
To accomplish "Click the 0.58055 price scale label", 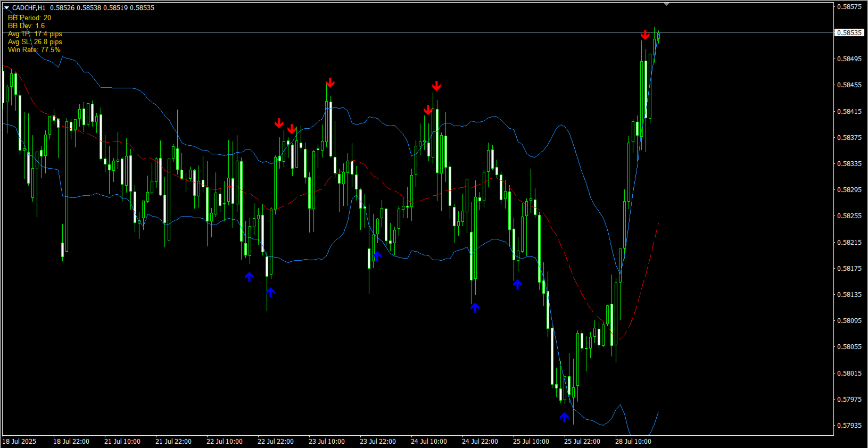I will click(x=849, y=347).
